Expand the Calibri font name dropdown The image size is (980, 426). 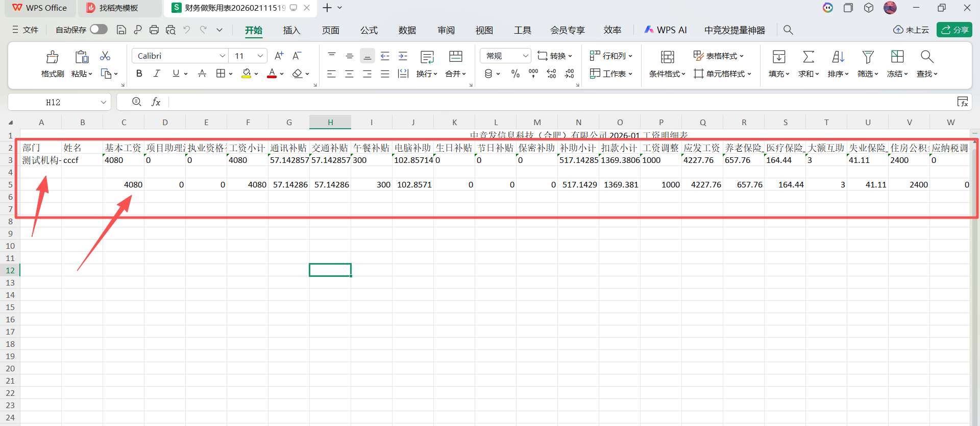pyautogui.click(x=222, y=56)
